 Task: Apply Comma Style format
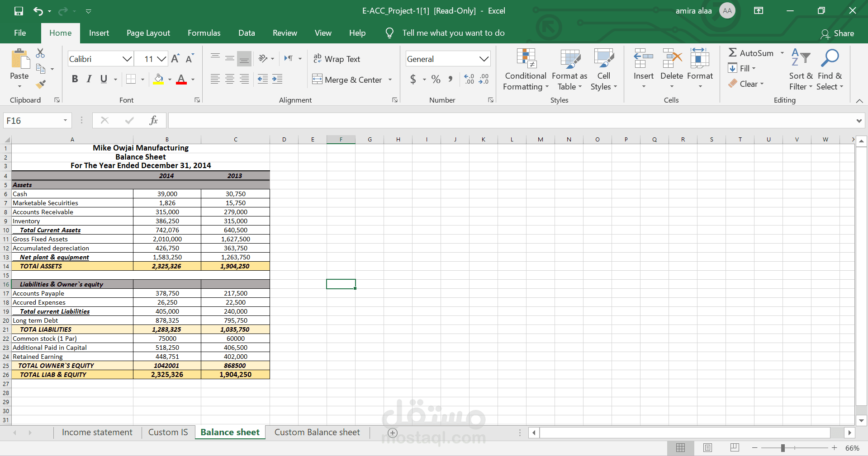450,80
